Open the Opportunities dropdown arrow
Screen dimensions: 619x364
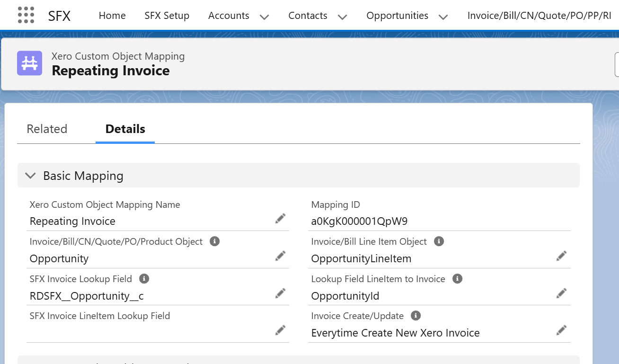443,17
